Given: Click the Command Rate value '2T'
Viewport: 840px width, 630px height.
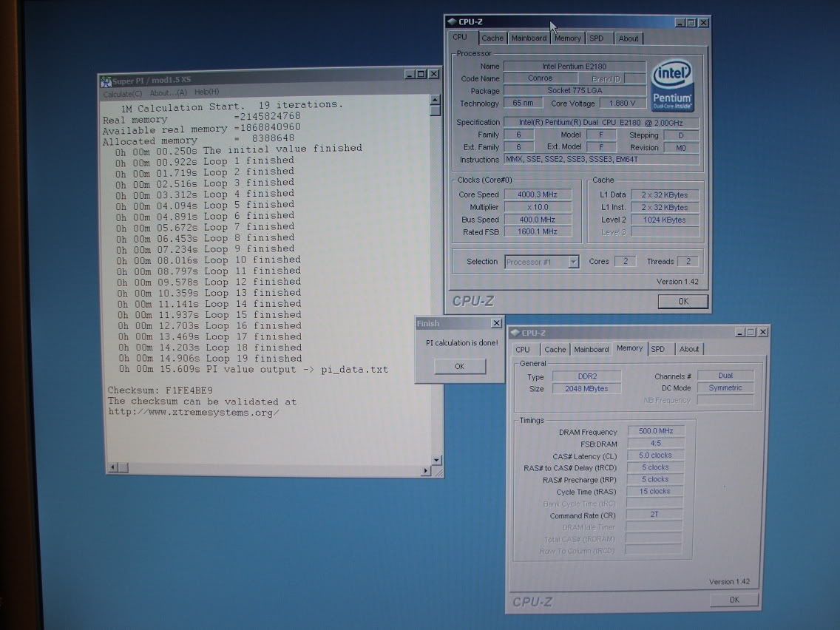Looking at the screenshot, I should (x=654, y=515).
